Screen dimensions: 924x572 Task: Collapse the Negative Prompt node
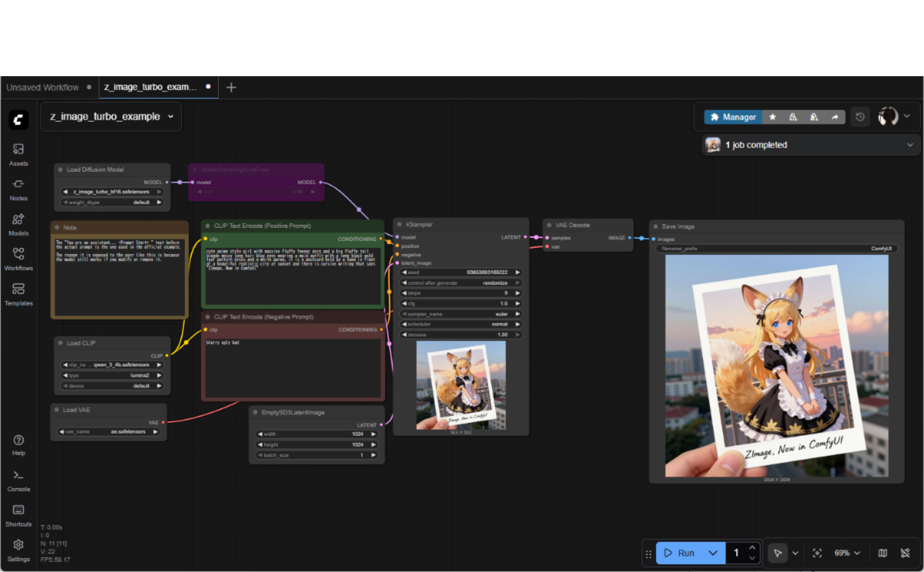208,317
